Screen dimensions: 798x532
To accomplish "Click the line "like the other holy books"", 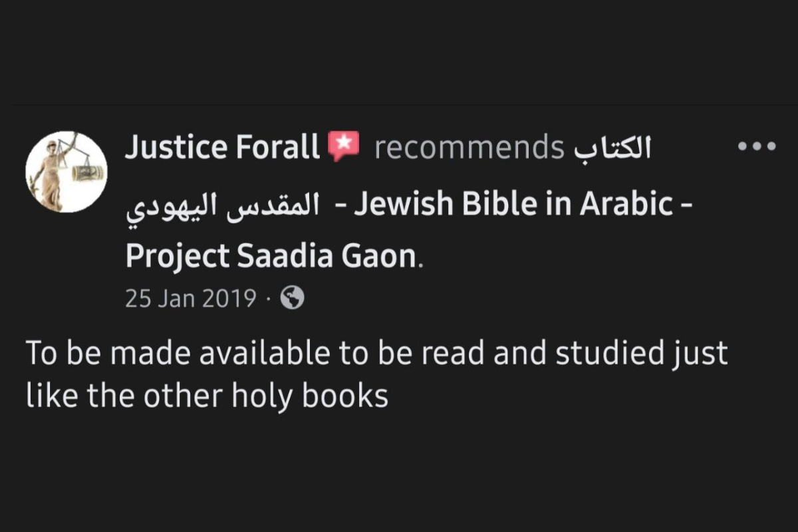I will (207, 396).
